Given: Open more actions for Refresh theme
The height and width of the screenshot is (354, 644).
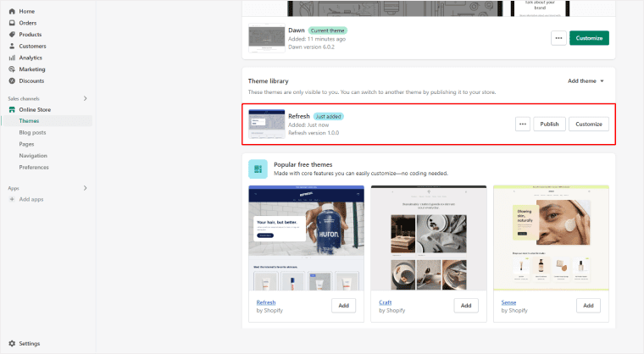Looking at the screenshot, I should pos(523,124).
